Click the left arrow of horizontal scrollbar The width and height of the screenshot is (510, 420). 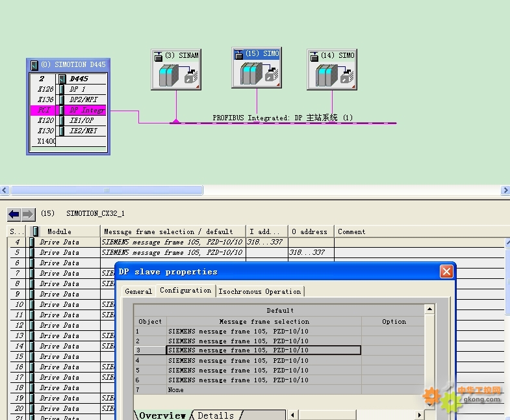5,190
